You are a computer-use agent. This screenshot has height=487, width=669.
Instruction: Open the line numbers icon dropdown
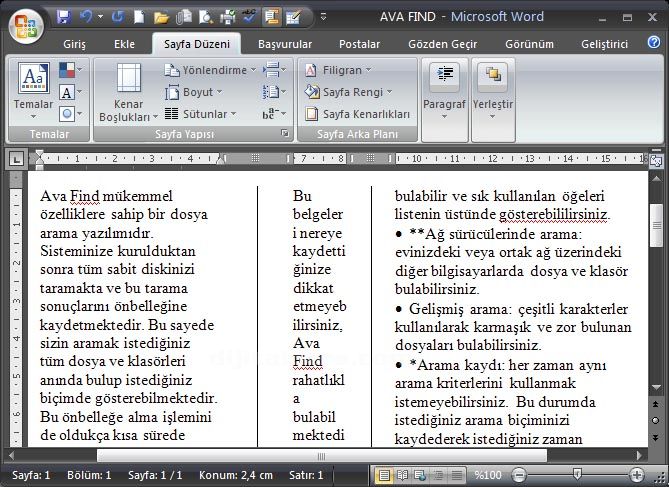(x=274, y=92)
